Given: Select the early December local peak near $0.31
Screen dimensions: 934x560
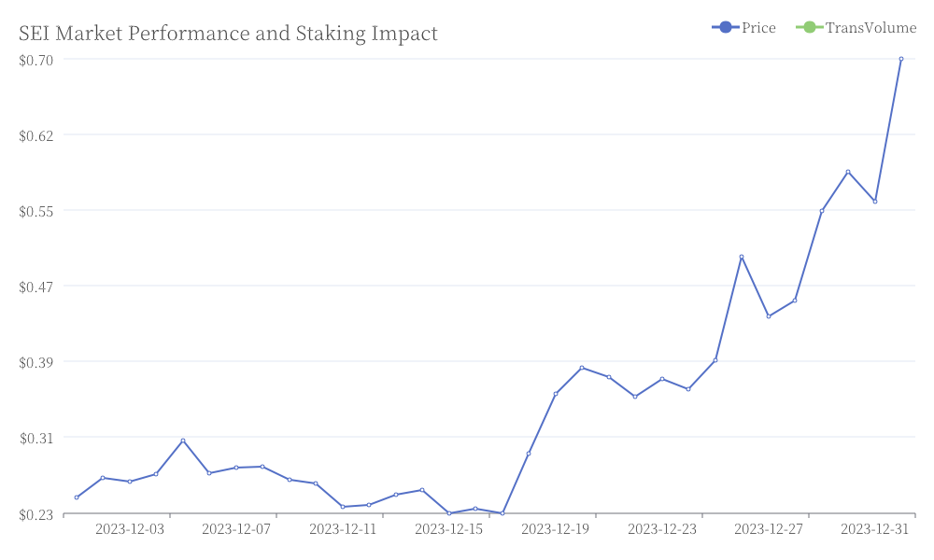Looking at the screenshot, I should 183,441.
